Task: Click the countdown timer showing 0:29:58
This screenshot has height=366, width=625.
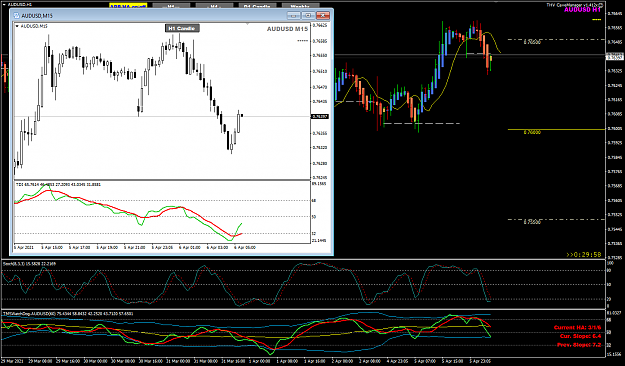Action: pyautogui.click(x=584, y=254)
